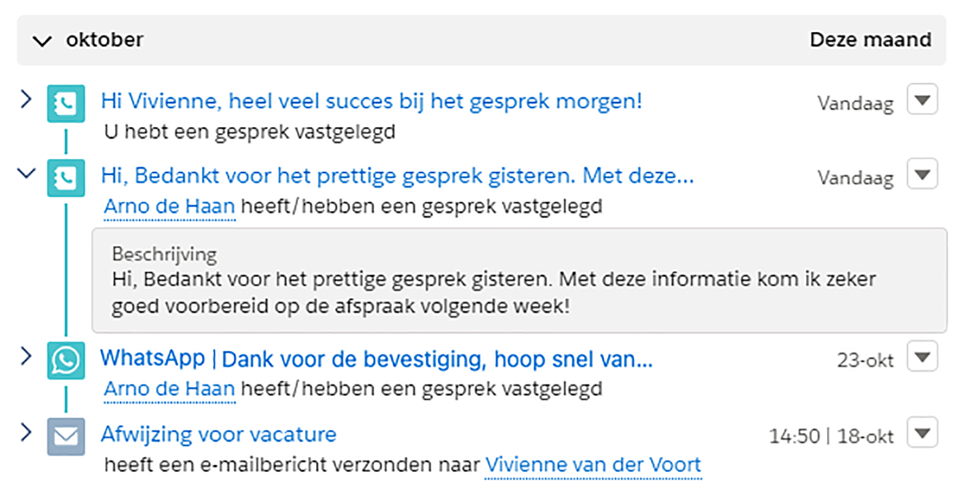Viewport: 980px width, 502px height.
Task: Open the Vivienne van der Voort contact link
Action: click(593, 465)
